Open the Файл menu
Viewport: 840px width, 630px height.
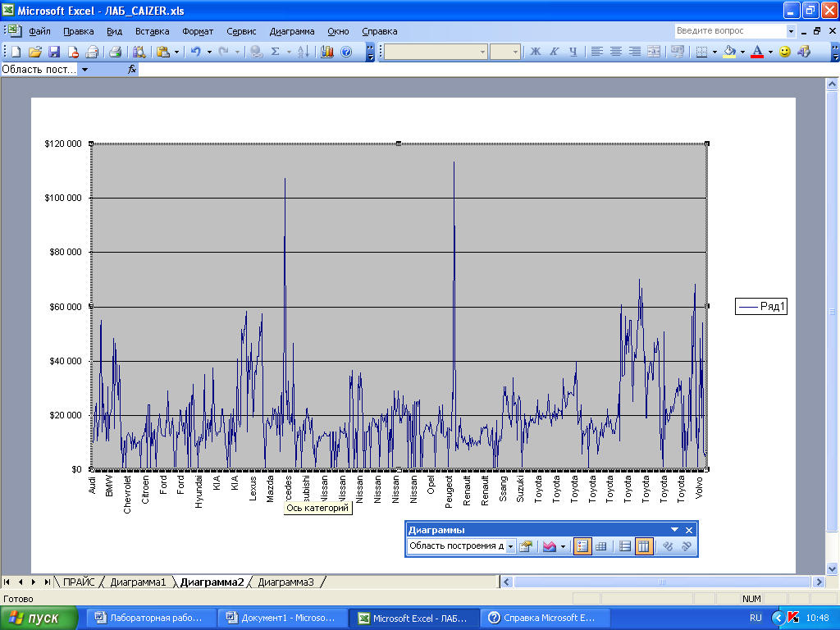tap(39, 31)
